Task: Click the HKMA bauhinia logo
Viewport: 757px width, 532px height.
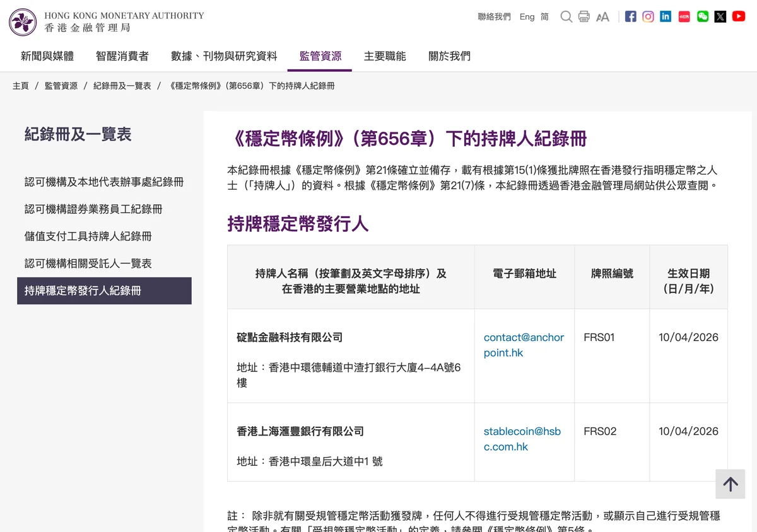Action: [x=23, y=22]
